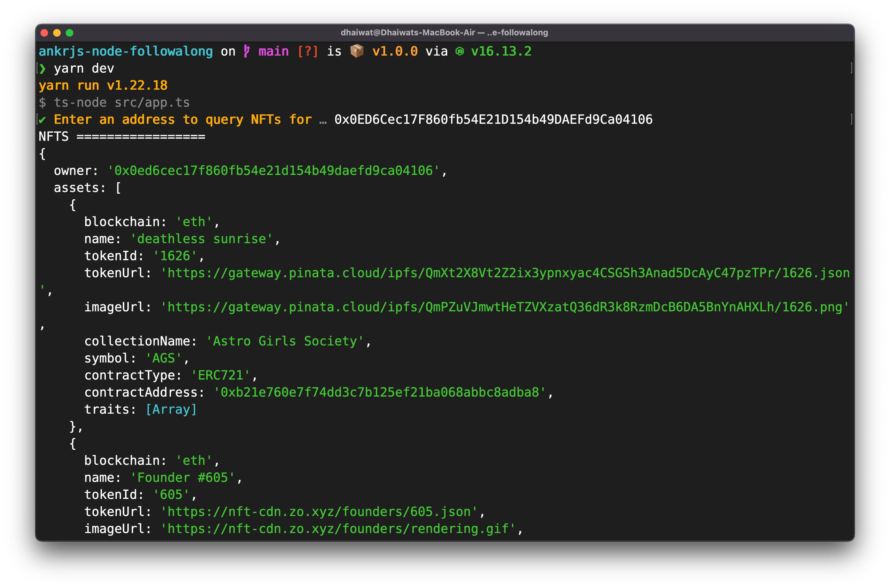Click the arrow prompt icon before yarn dev
Screen dimensions: 890x588
tap(42, 68)
